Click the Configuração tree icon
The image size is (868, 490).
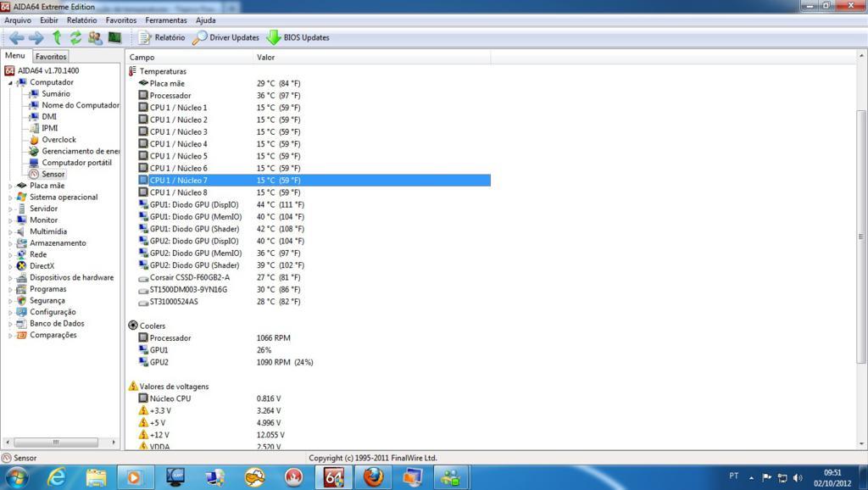coord(21,312)
